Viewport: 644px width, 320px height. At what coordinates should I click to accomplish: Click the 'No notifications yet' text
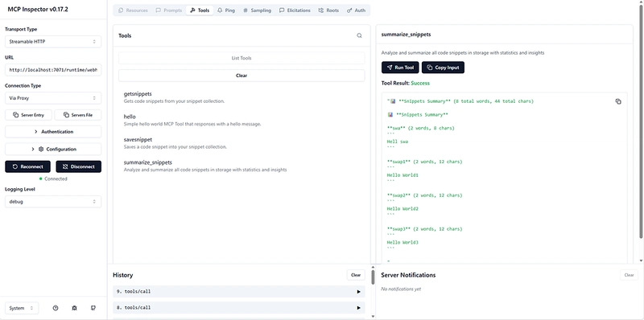pyautogui.click(x=401, y=289)
